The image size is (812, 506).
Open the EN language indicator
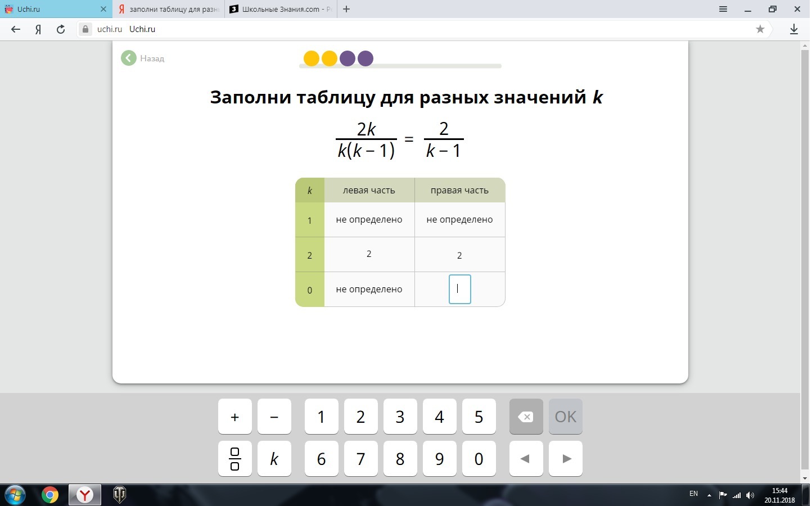693,494
